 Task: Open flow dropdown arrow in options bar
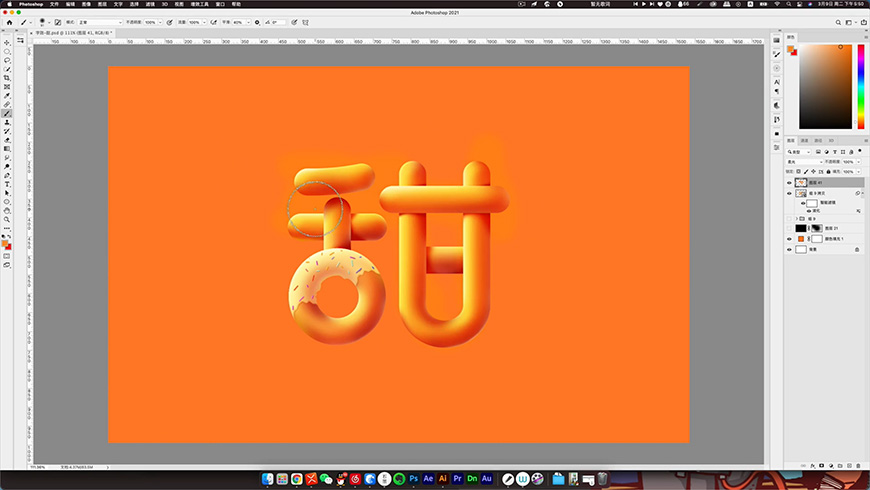[x=204, y=22]
